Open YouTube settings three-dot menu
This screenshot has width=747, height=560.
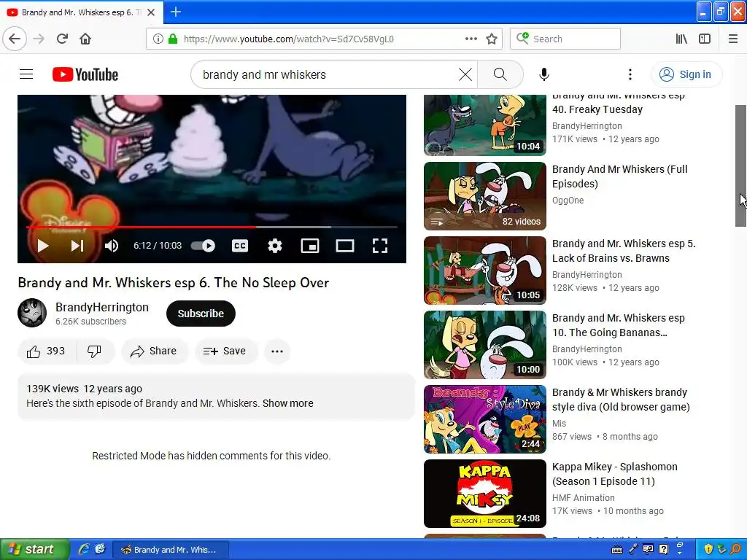click(x=630, y=74)
